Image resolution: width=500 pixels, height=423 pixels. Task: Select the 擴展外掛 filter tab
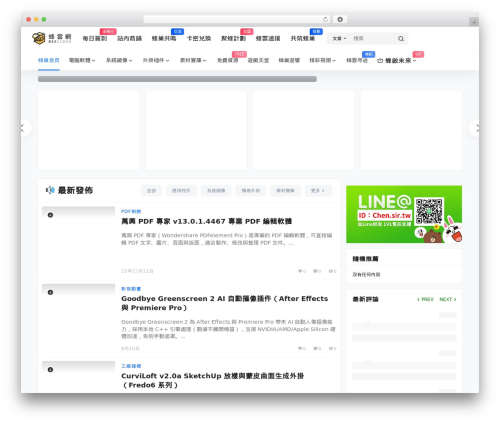point(251,191)
